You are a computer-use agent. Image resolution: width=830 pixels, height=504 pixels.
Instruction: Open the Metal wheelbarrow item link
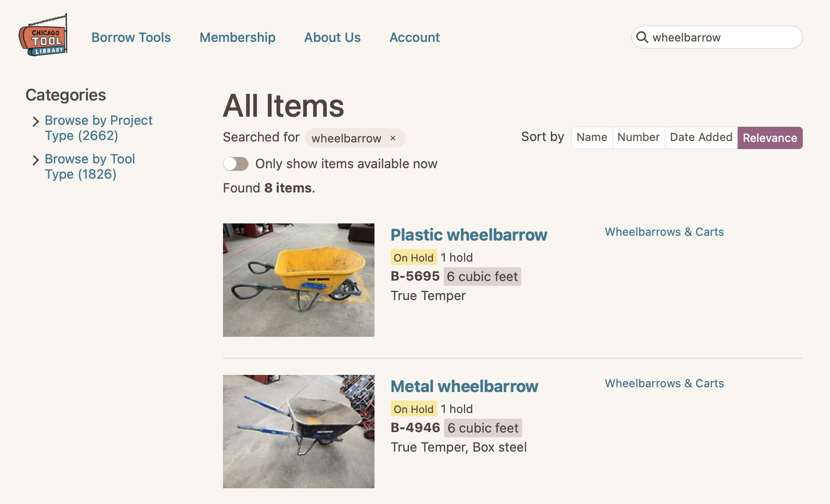coord(464,386)
